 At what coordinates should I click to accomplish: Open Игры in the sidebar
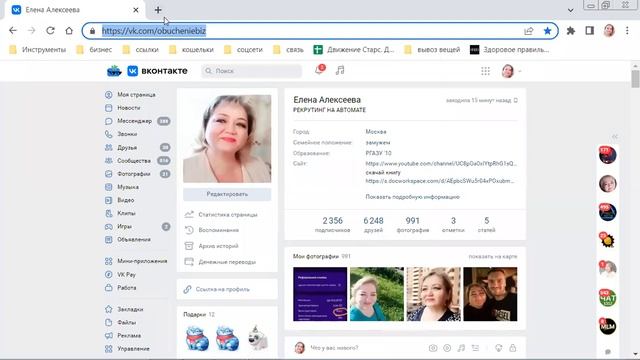click(124, 226)
